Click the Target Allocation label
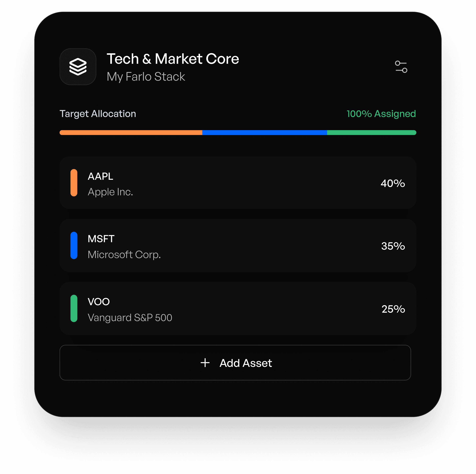Viewport: 476px width, 474px height. (98, 114)
